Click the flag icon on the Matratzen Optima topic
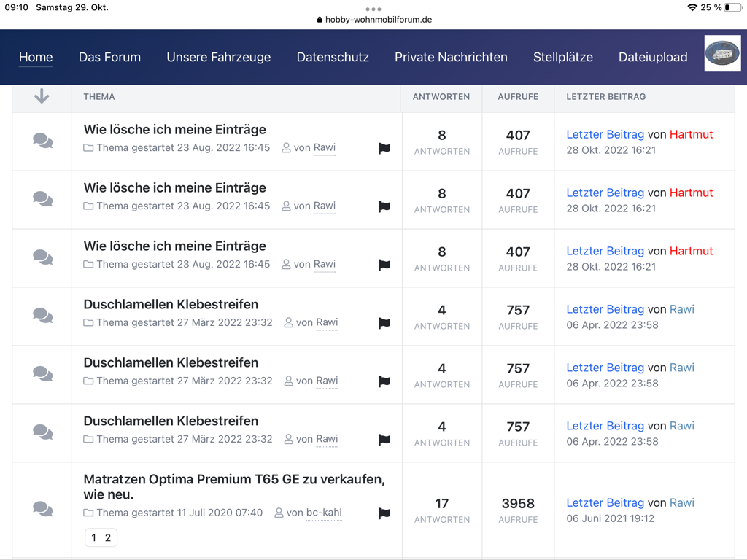 click(x=384, y=513)
